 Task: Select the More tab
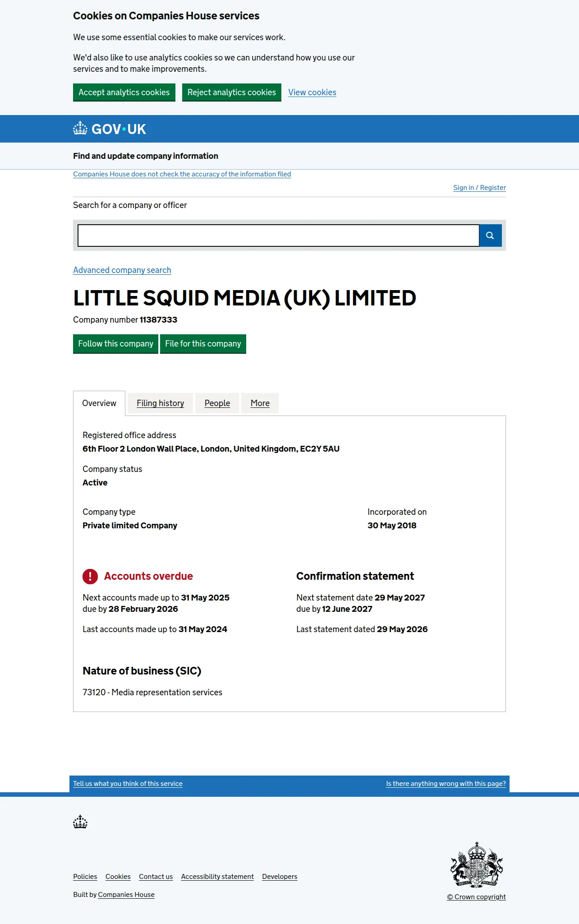(x=260, y=403)
